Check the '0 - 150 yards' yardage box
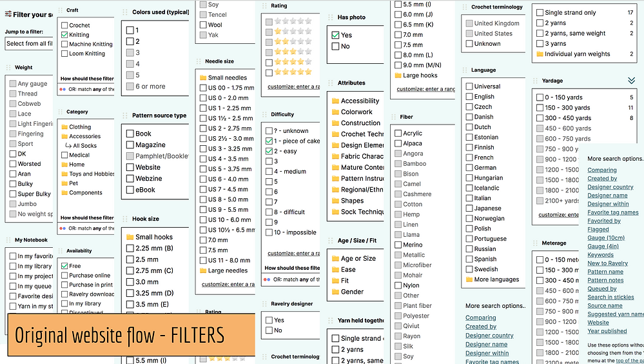This screenshot has height=364, width=644. (x=540, y=97)
